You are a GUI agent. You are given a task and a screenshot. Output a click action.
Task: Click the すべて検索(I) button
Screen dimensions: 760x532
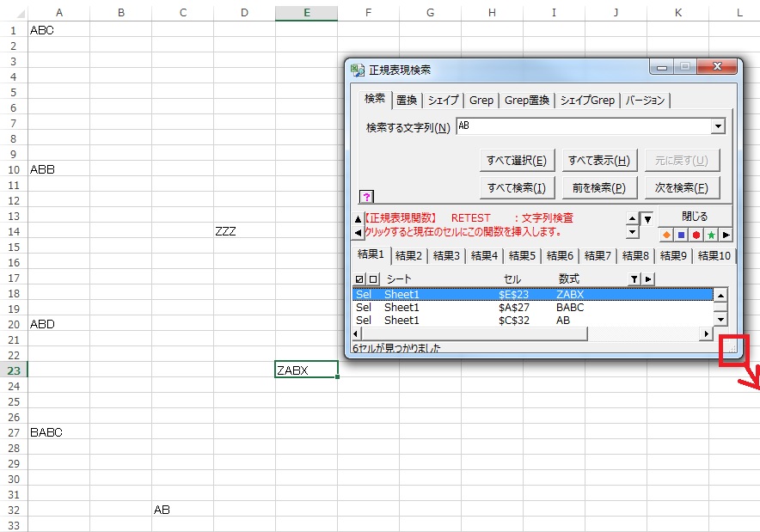515,187
